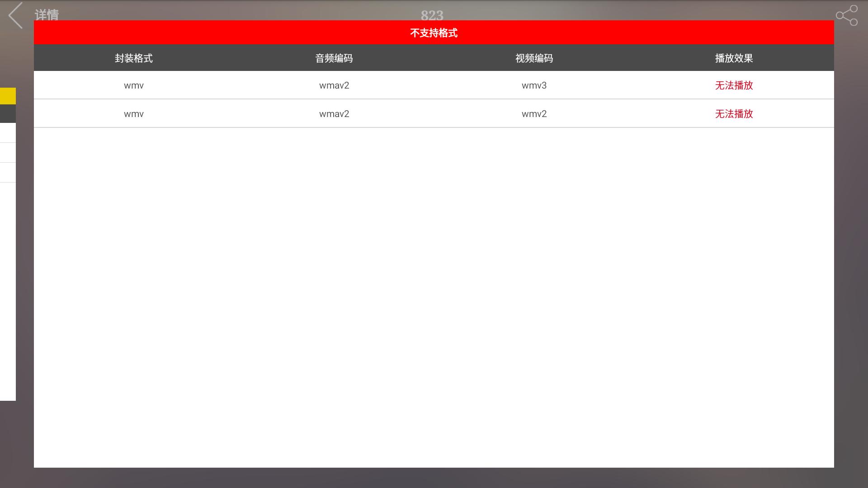The height and width of the screenshot is (488, 868).
Task: Click the 823 score number at top
Action: coord(432,15)
